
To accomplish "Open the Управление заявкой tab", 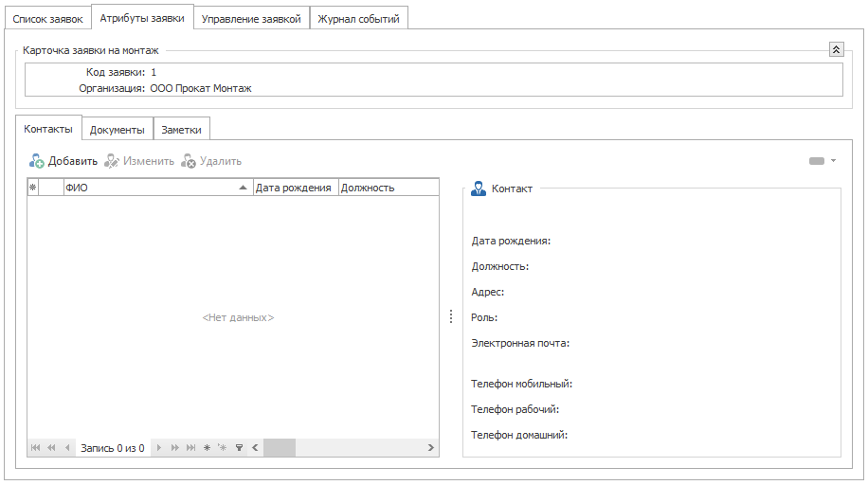I will [251, 19].
